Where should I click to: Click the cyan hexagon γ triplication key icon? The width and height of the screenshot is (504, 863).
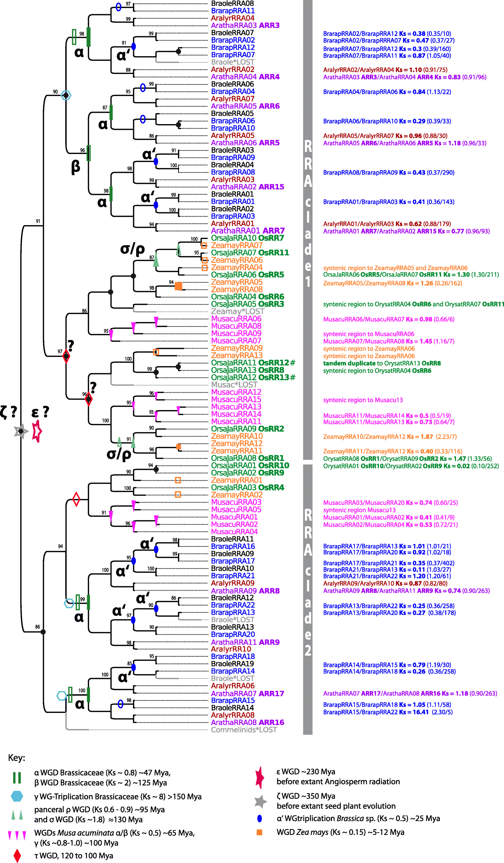click(x=17, y=796)
